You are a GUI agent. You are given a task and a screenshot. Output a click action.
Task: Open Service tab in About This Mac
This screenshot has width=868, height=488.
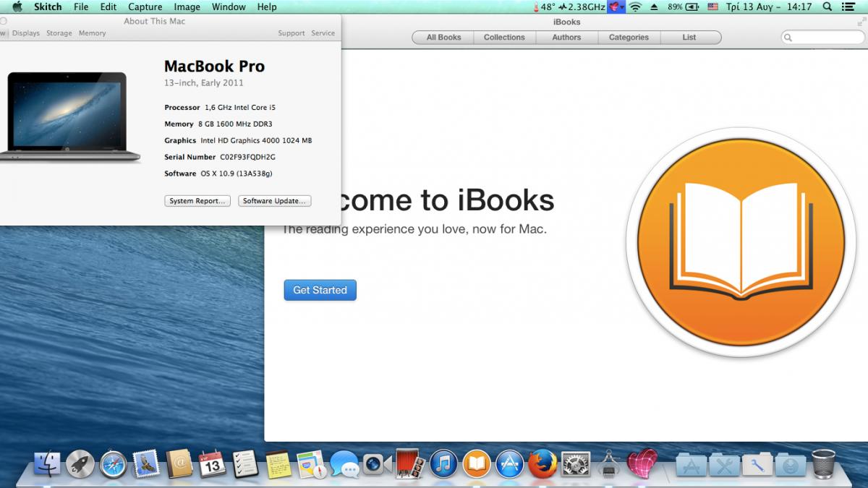pyautogui.click(x=323, y=33)
